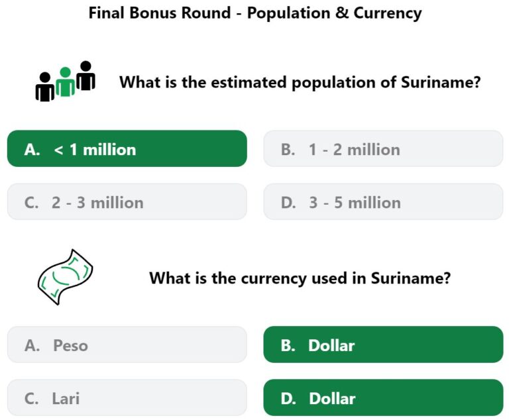Click the Final Bonus Round title text
Image resolution: width=509 pixels, height=420 pixels.
pyautogui.click(x=255, y=13)
